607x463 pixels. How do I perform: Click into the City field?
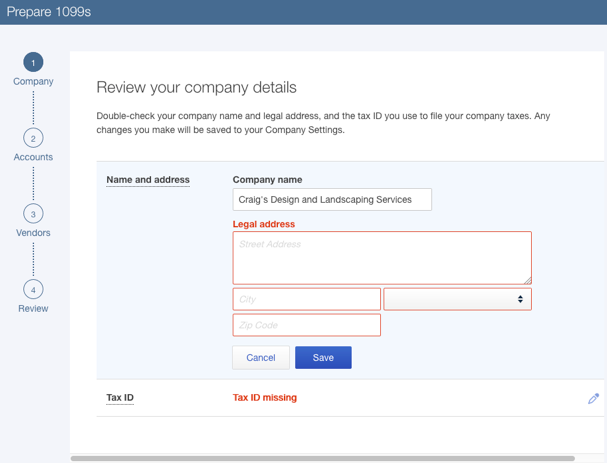coord(306,299)
